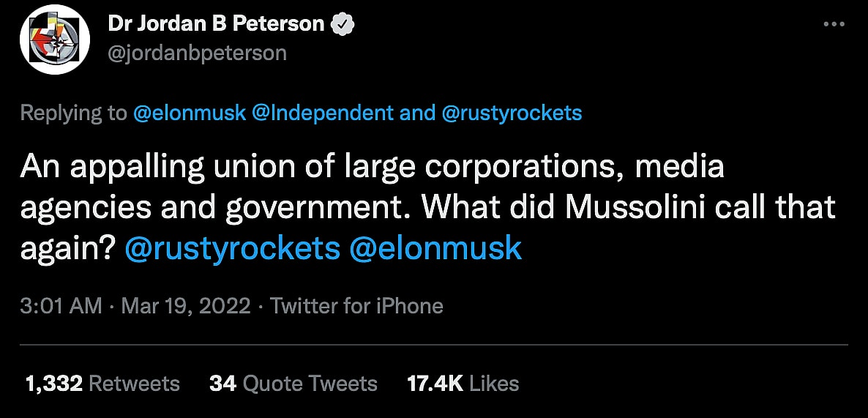View the 17.4K Likes list

click(463, 384)
